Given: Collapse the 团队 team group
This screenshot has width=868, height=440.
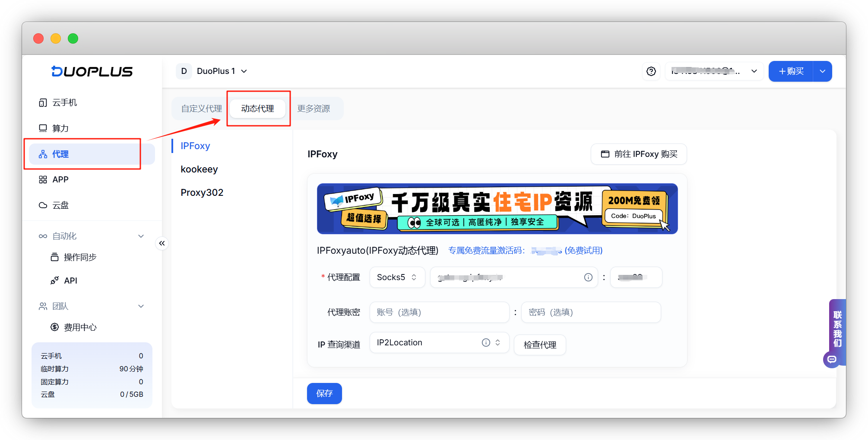Looking at the screenshot, I should pyautogui.click(x=141, y=306).
